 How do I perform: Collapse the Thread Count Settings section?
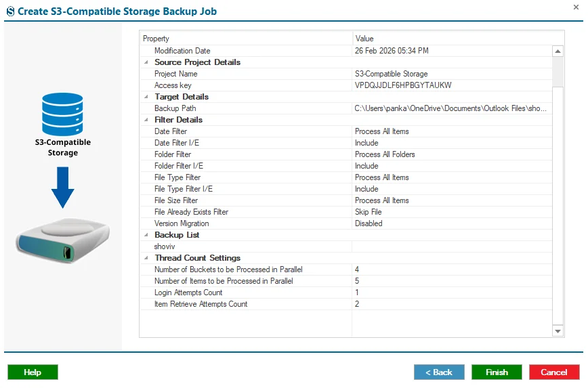pos(146,258)
